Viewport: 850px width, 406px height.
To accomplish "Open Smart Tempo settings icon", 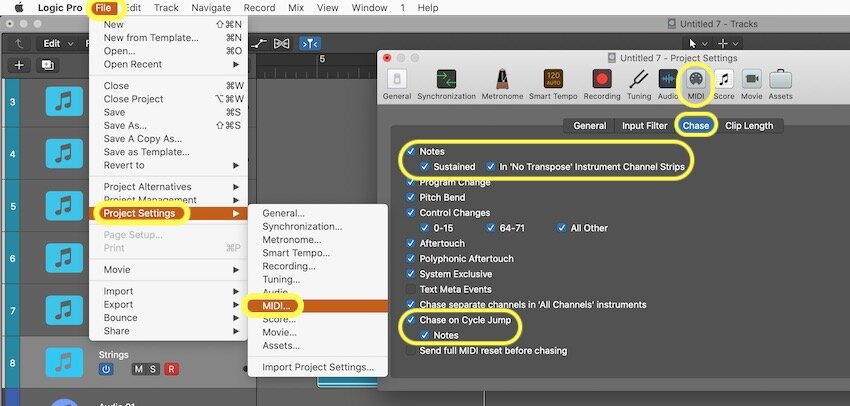I will coord(553,80).
